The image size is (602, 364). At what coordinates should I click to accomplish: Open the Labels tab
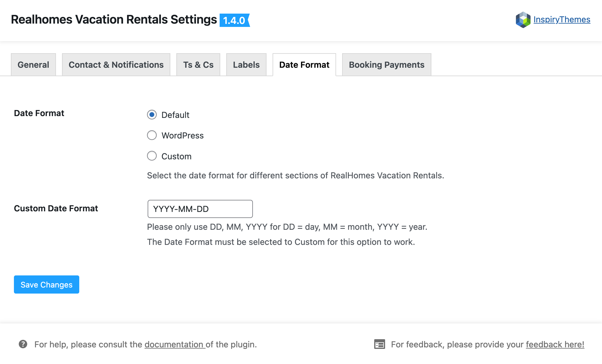coord(246,65)
